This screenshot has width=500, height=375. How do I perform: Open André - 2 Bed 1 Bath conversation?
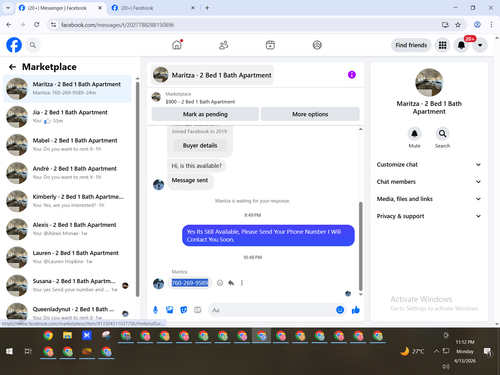click(67, 173)
